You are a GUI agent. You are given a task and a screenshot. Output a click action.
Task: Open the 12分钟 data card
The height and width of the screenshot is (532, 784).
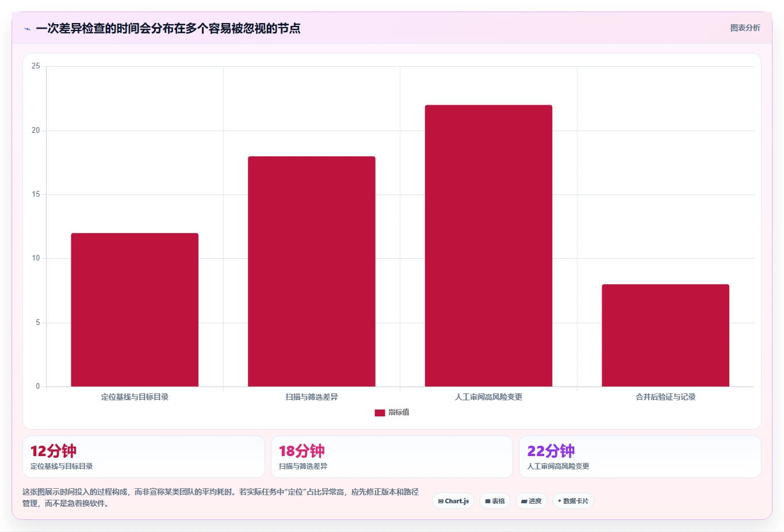point(144,457)
